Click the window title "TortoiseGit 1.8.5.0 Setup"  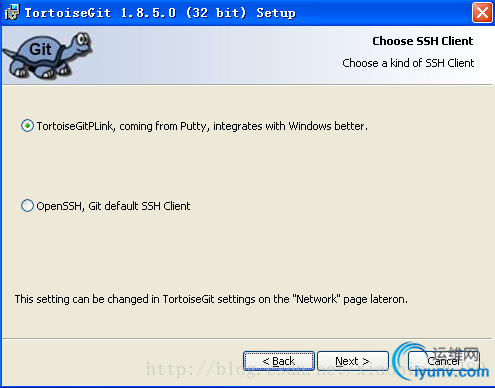(x=160, y=13)
